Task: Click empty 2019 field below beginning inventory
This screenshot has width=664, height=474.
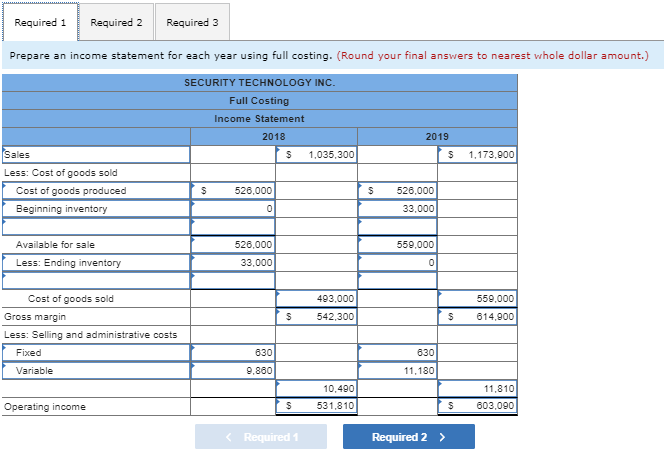Action: pyautogui.click(x=397, y=227)
